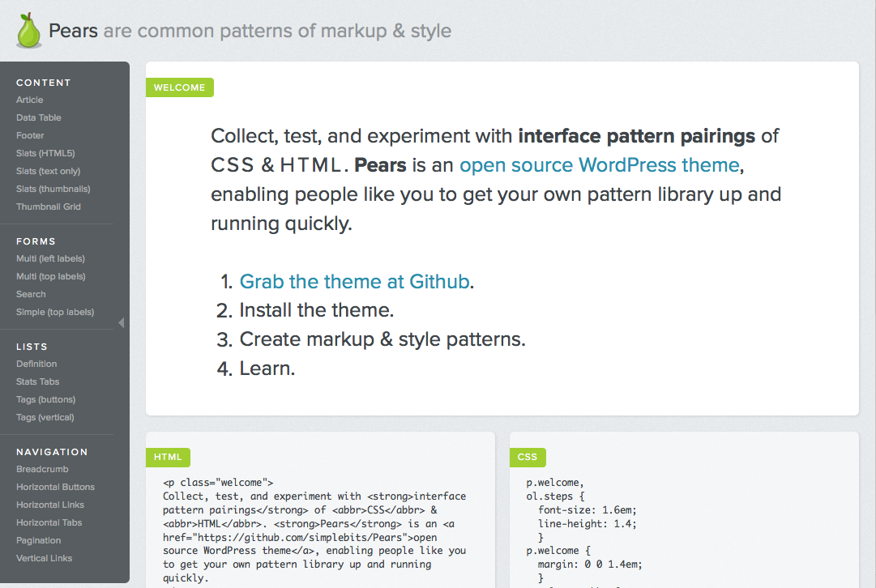Click Grab the theme at Github link
This screenshot has height=588, width=876.
point(354,281)
